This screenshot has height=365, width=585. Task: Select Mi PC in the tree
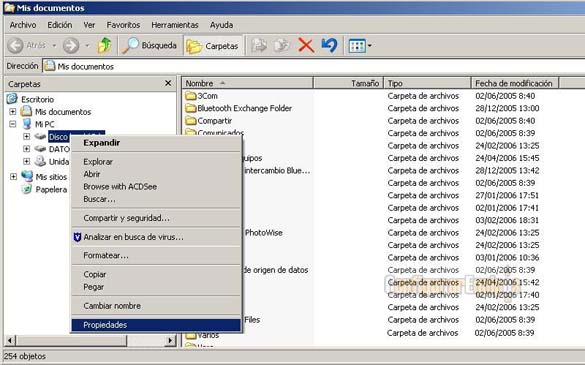pyautogui.click(x=44, y=124)
